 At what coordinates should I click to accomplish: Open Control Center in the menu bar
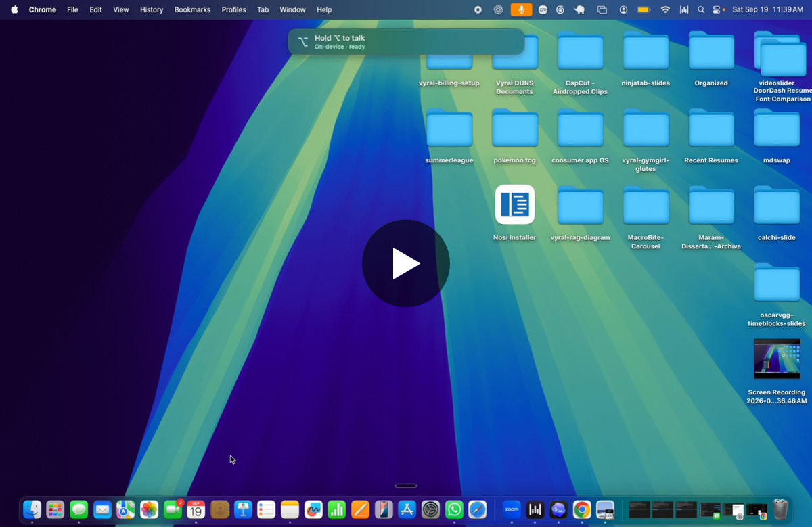(x=717, y=9)
